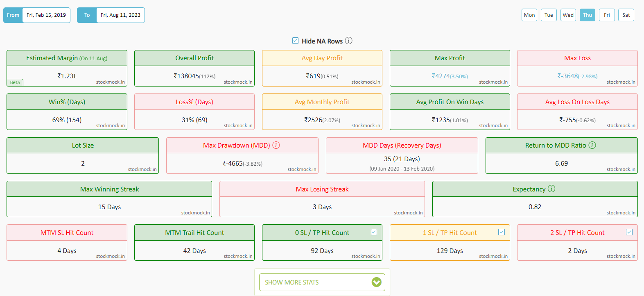The height and width of the screenshot is (296, 644).
Task: Click 3 Days losing streak value
Action: coord(322,207)
